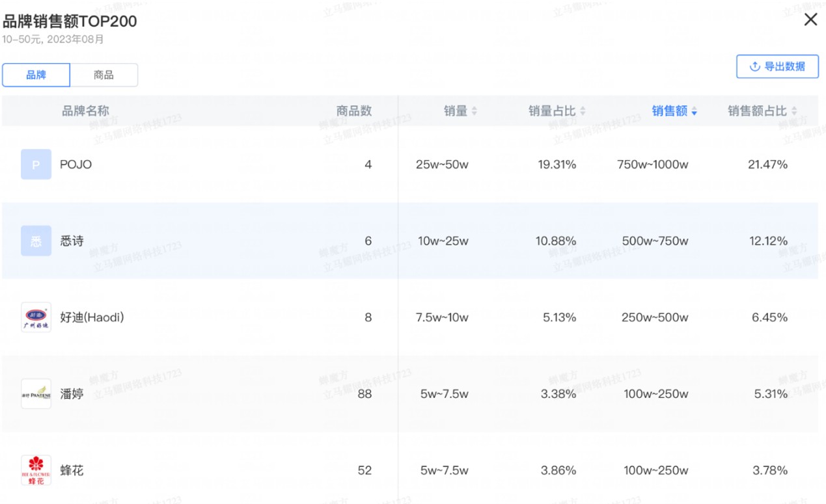Open the 好迪(Haodi) brand logo

[36, 317]
